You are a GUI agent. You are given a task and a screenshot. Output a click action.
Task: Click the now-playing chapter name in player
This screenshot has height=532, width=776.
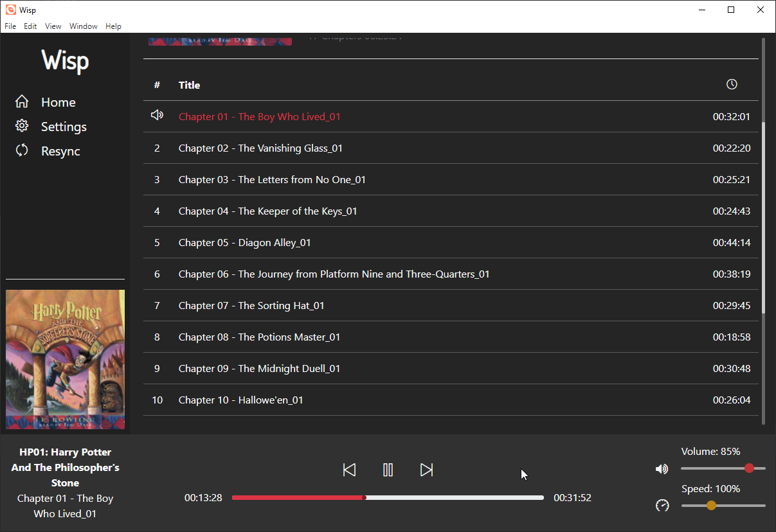click(x=65, y=506)
